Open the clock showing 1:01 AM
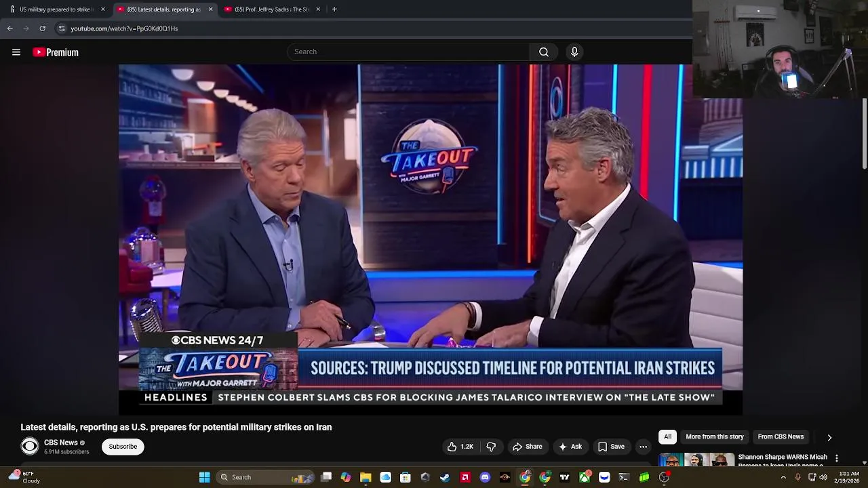This screenshot has height=488, width=868. click(x=848, y=477)
